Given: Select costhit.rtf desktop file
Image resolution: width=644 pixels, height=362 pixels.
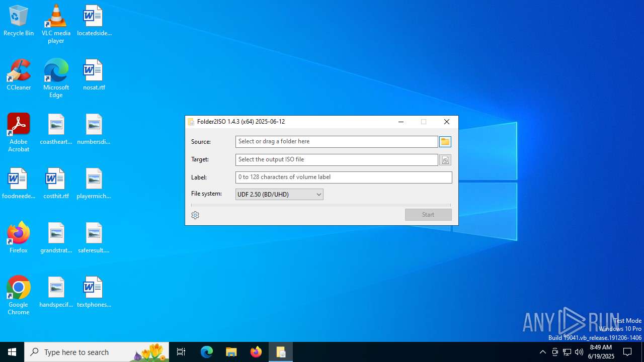Looking at the screenshot, I should tap(56, 184).
